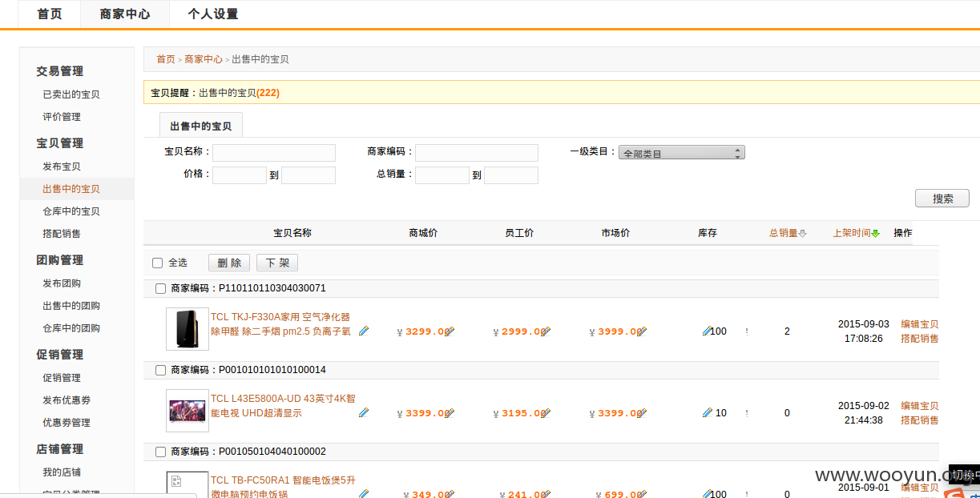Edit name pencil for TCL L43E5800A-UD TV
This screenshot has width=980, height=498.
[x=364, y=413]
